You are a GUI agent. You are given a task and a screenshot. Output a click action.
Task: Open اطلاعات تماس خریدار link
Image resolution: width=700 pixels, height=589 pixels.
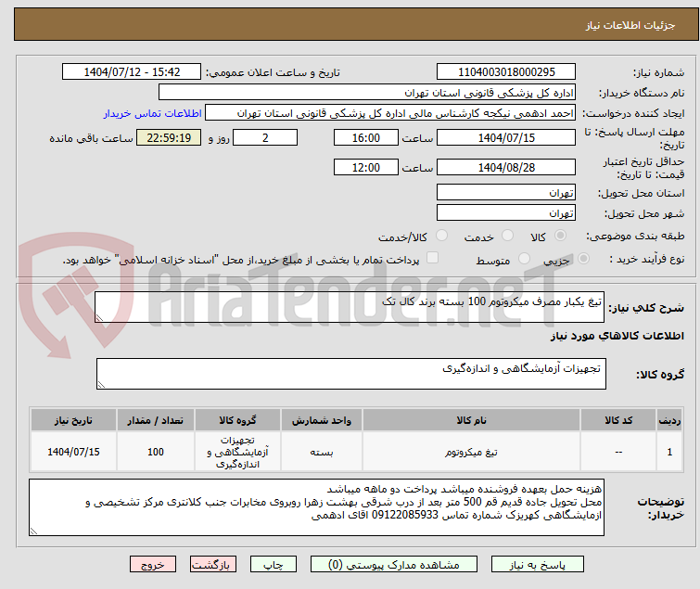(153, 113)
